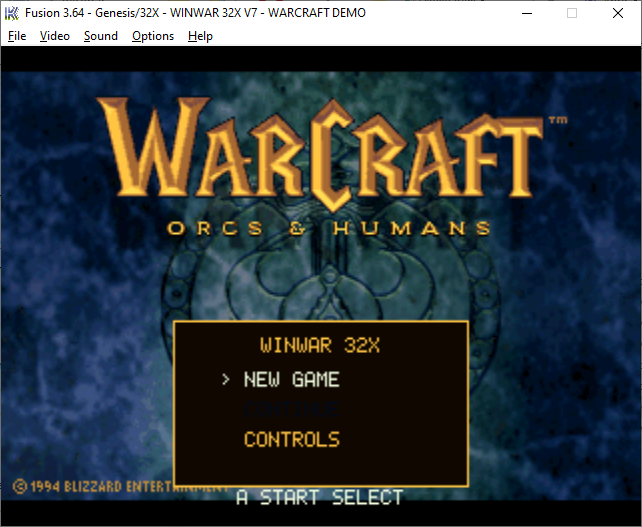Click the arrow cursor beside NEW GAME
The image size is (642, 527).
(x=226, y=380)
